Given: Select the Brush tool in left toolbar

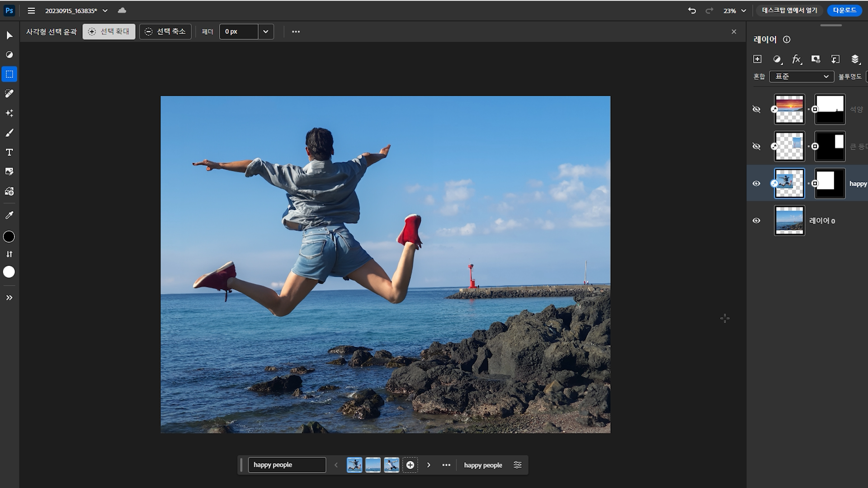Looking at the screenshot, I should coord(9,133).
